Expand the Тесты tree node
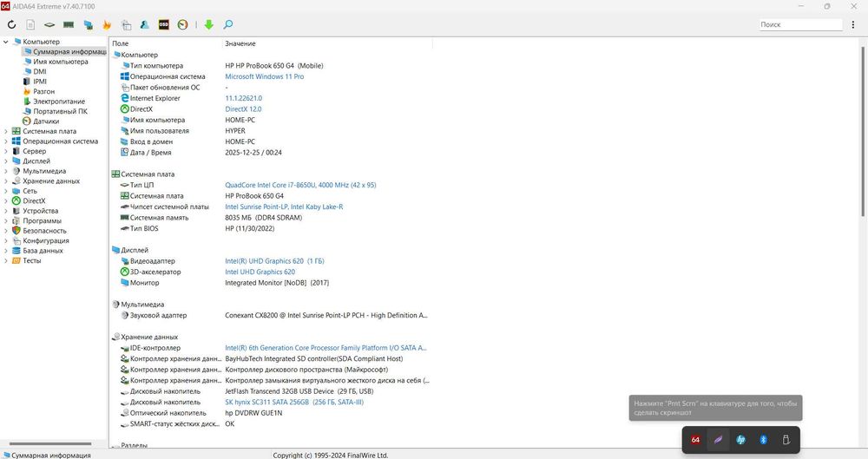 (5, 261)
